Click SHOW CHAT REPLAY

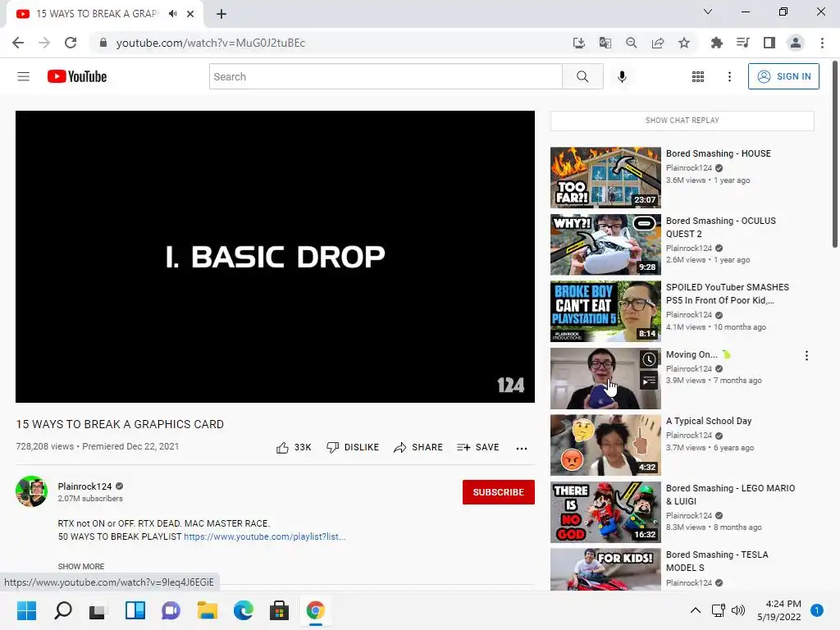(682, 121)
